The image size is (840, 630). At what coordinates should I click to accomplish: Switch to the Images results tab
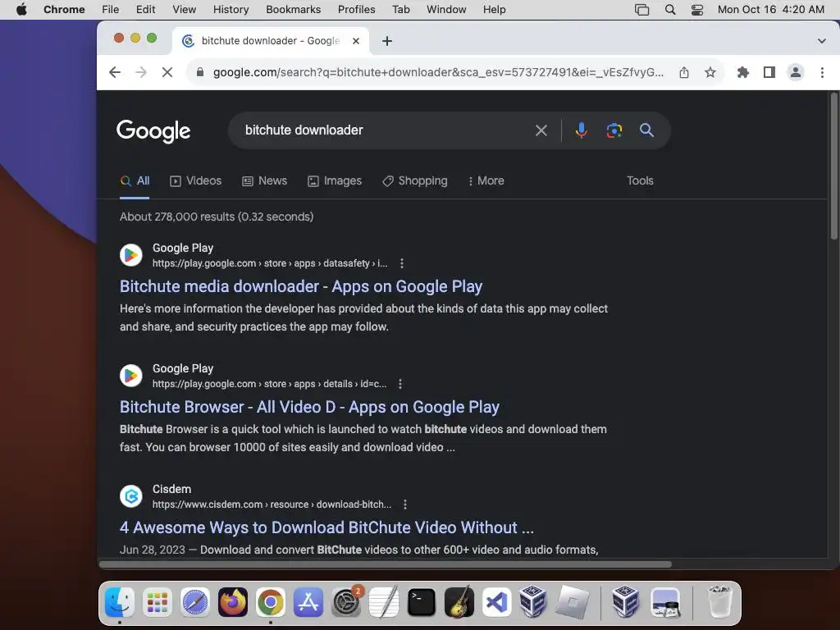point(335,181)
